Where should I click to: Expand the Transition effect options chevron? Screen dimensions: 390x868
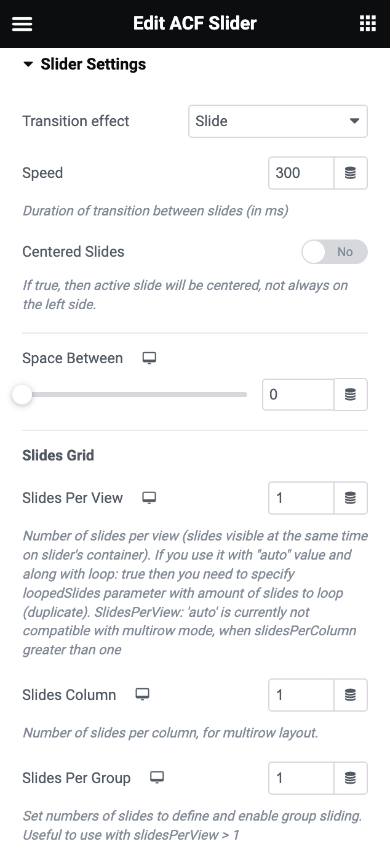click(x=355, y=121)
